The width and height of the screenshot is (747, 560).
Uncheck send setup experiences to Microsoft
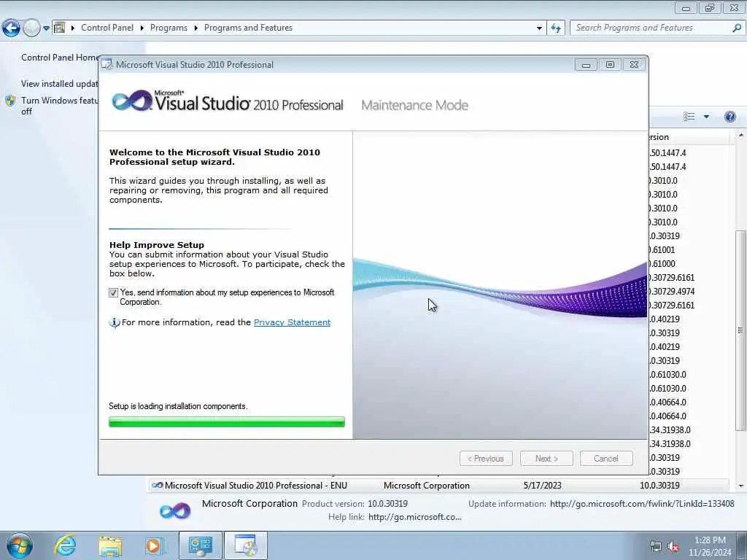click(113, 293)
